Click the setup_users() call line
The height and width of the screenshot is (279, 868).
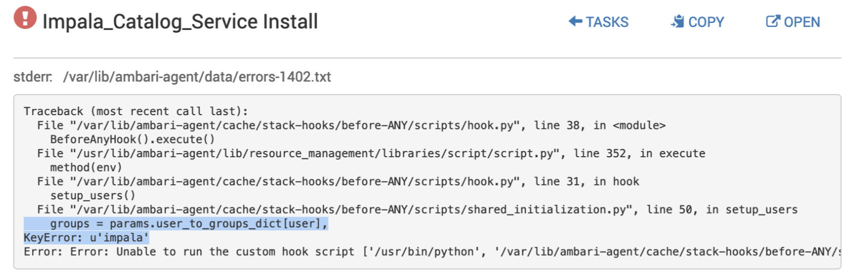[93, 195]
